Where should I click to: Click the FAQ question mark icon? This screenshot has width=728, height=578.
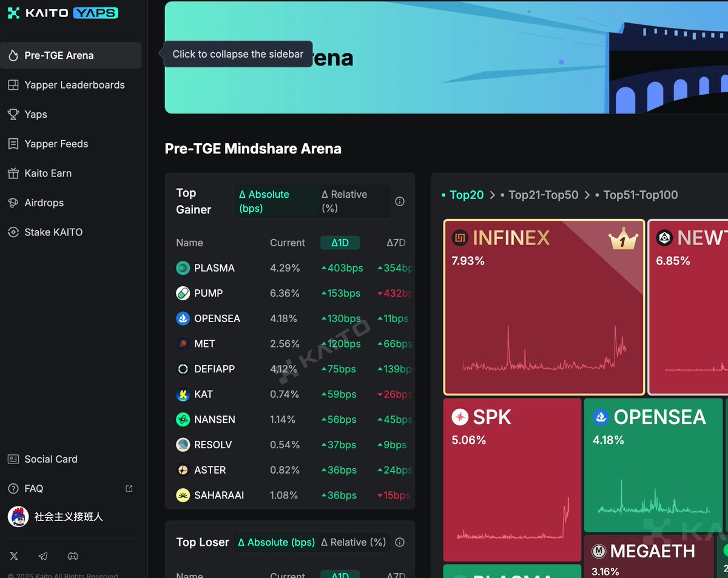point(13,488)
